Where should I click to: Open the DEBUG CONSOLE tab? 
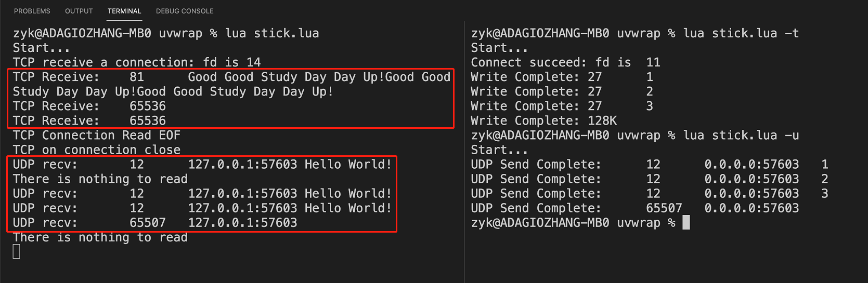pyautogui.click(x=185, y=11)
